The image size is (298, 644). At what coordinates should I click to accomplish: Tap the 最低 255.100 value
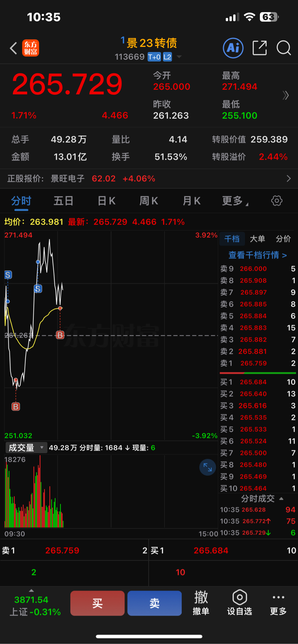tap(239, 115)
